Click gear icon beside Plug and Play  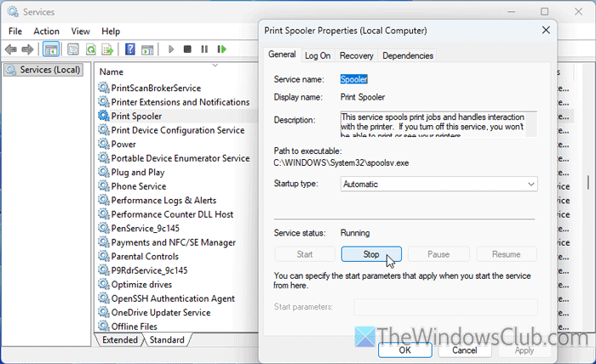[103, 172]
